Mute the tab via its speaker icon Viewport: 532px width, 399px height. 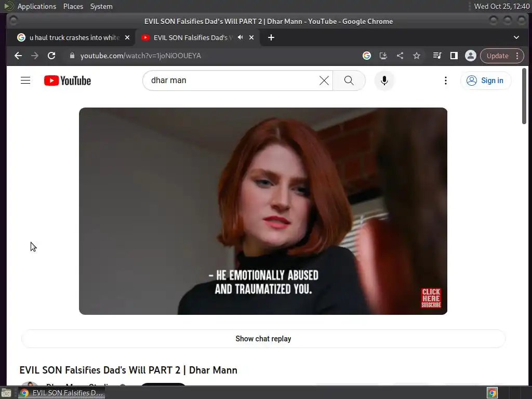[240, 37]
